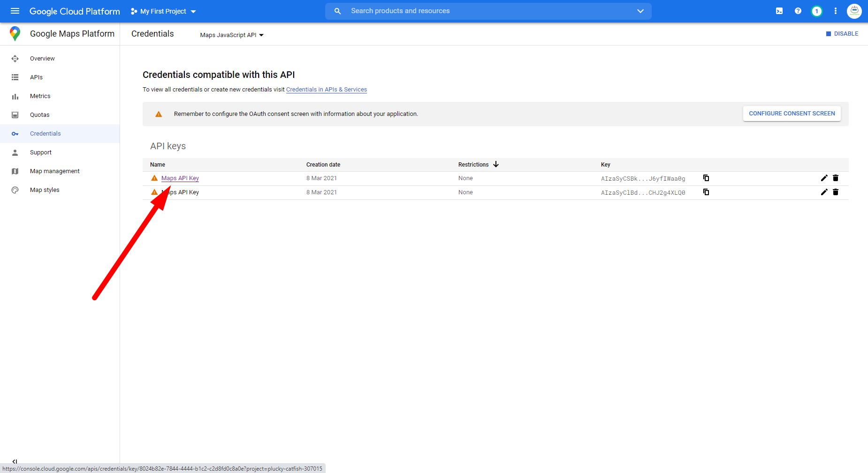
Task: Click the Key column header
Action: click(606, 165)
